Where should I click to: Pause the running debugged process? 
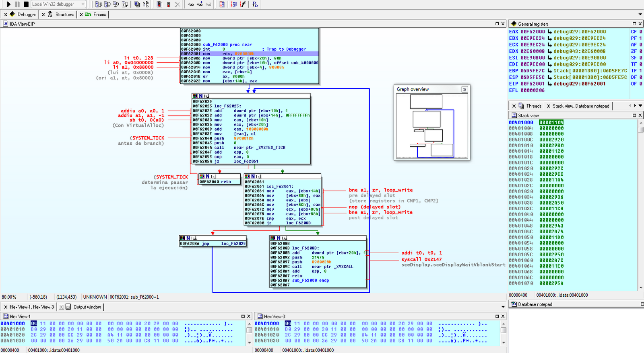[x=17, y=4]
